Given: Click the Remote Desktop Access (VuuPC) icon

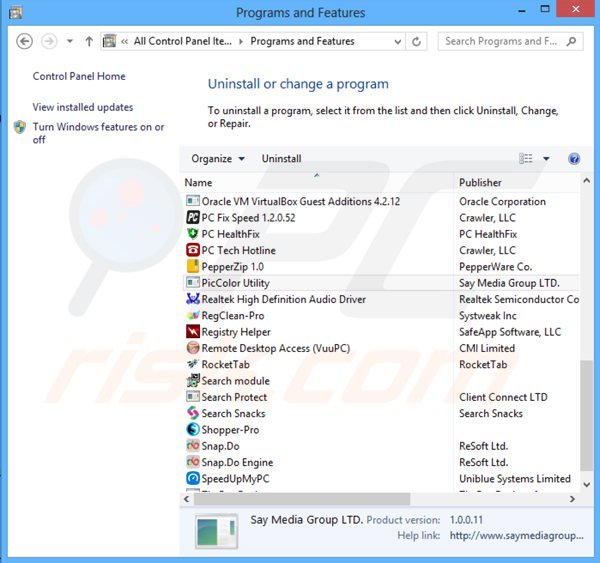Looking at the screenshot, I should pyautogui.click(x=193, y=348).
